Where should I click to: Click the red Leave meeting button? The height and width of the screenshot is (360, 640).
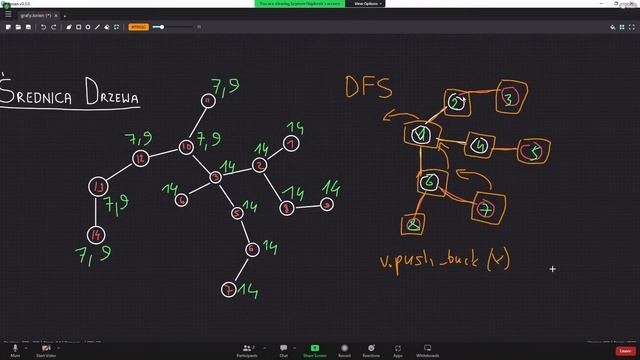click(x=625, y=351)
